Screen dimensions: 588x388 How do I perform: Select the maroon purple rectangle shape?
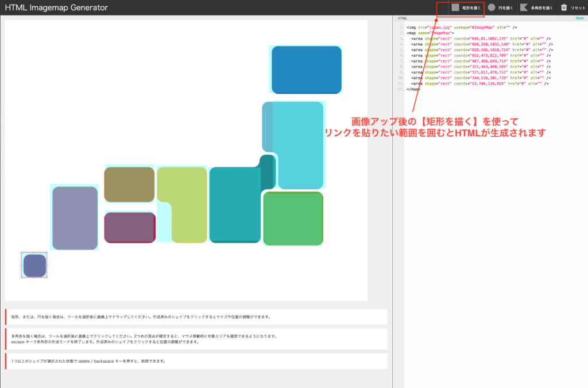130,228
